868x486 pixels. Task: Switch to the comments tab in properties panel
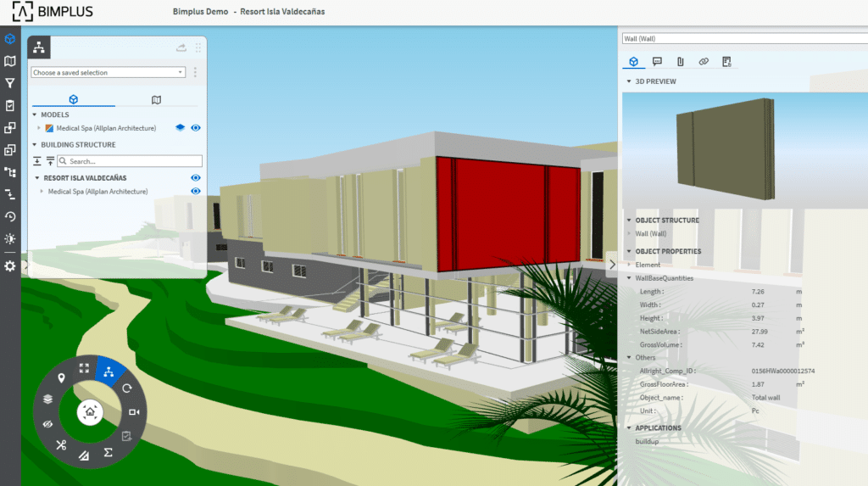coord(657,61)
